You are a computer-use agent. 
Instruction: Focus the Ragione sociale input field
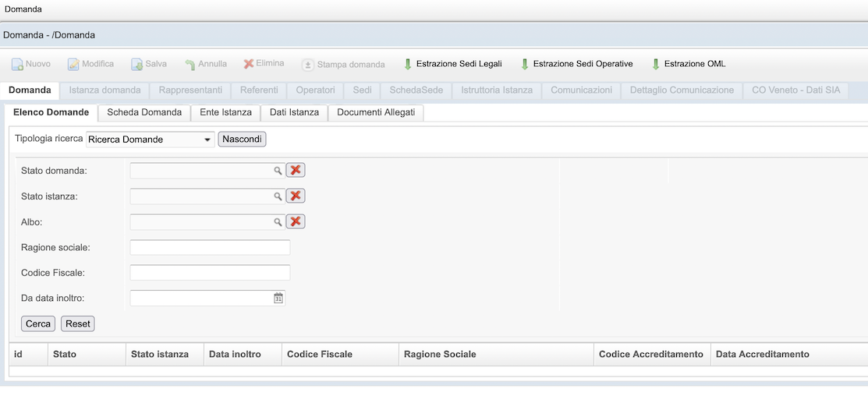[210, 248]
